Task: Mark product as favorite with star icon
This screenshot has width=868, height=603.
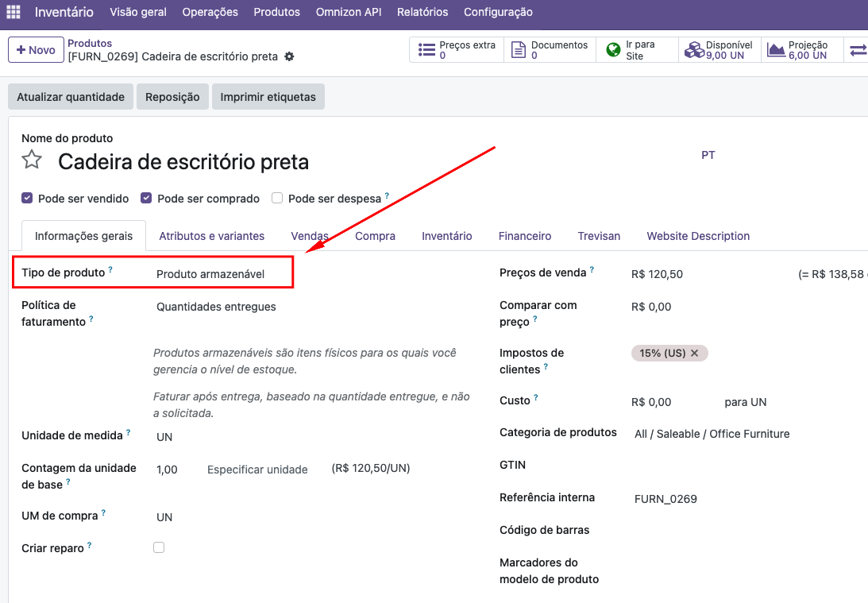Action: click(32, 160)
